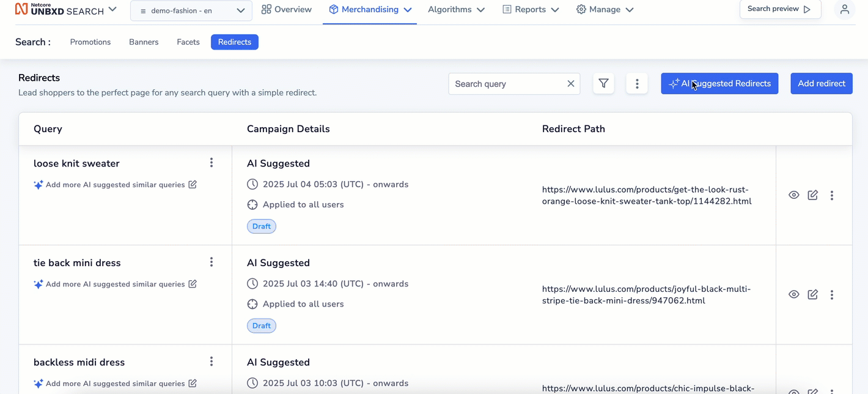Switch to the Banners tab
Screen dimensions: 868x394
coord(144,42)
